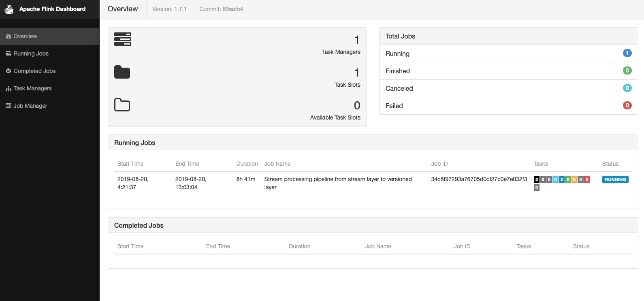Click the dark blue running tasks badge showing 2
The width and height of the screenshot is (644, 301).
pos(562,179)
